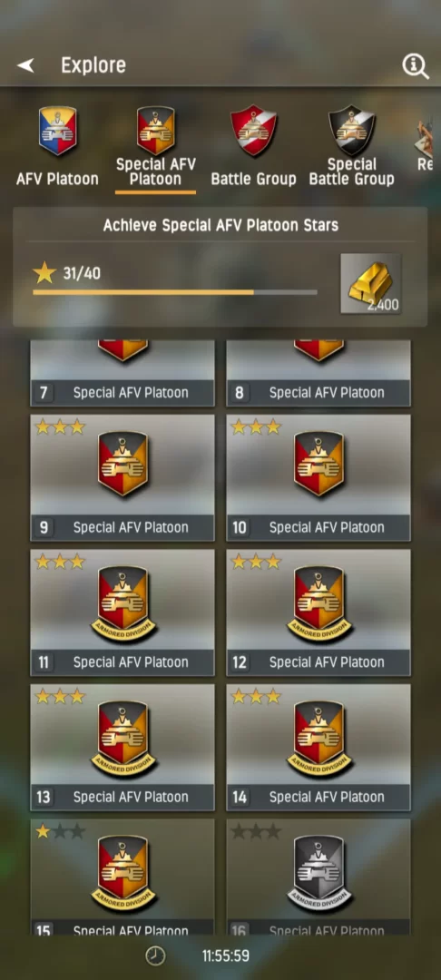
Task: Select the AFV Platoon shield icon
Action: pyautogui.click(x=57, y=131)
